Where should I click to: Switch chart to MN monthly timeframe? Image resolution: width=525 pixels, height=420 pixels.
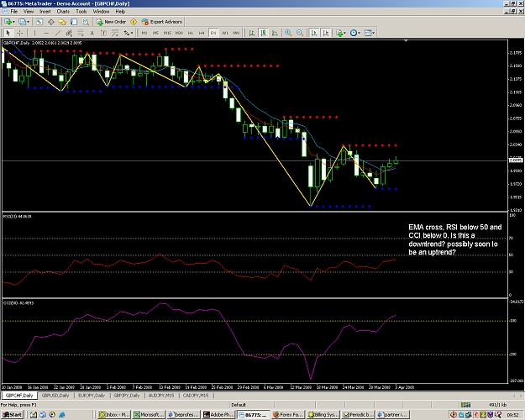(236, 33)
